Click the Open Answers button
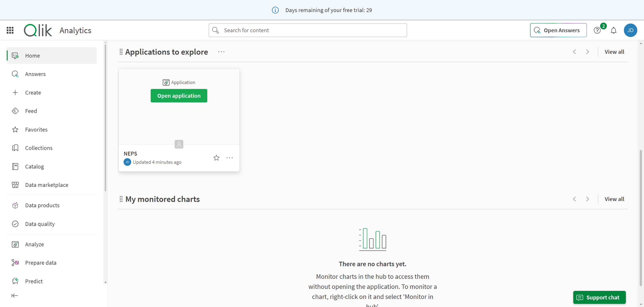Screen dimensions: 644x307 558,30
